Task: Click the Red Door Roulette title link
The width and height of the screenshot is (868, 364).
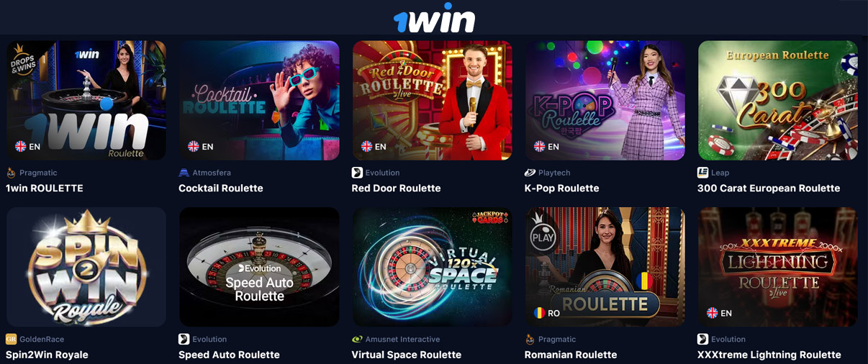Action: (396, 188)
